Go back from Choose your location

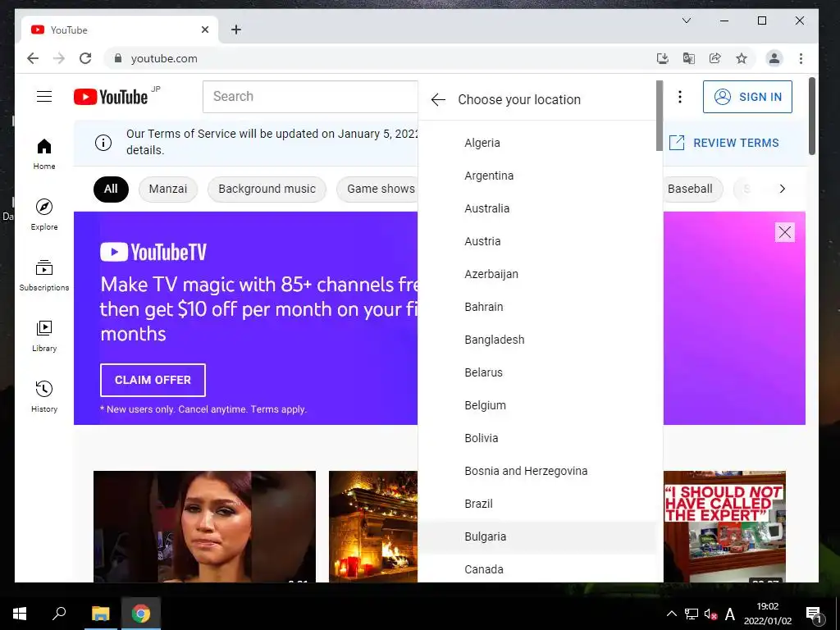tap(438, 99)
